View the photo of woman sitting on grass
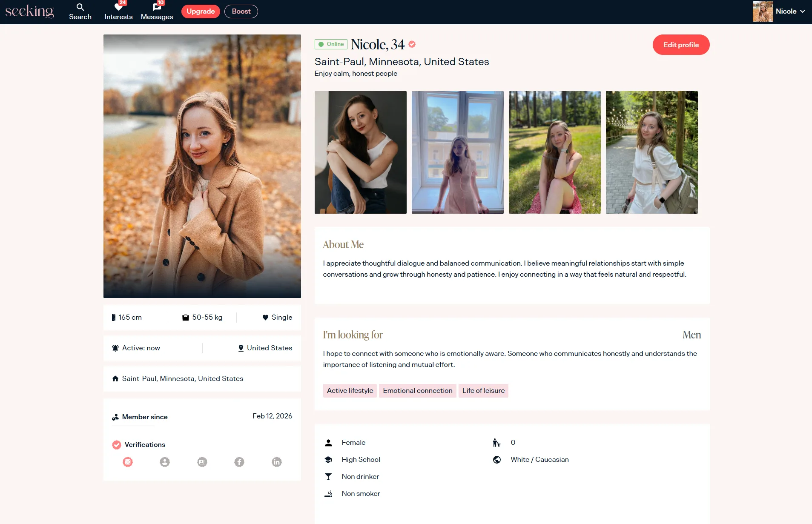This screenshot has height=524, width=812. coord(555,152)
